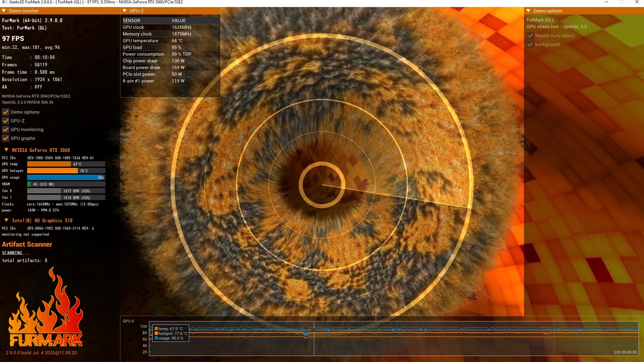
Task: Uncheck the Demo options checkbox
Action: (x=6, y=112)
